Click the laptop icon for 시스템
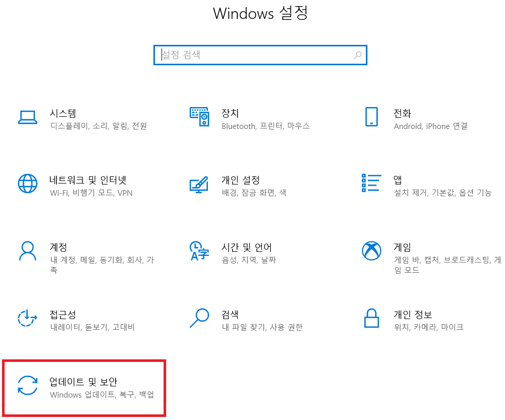 [x=28, y=117]
